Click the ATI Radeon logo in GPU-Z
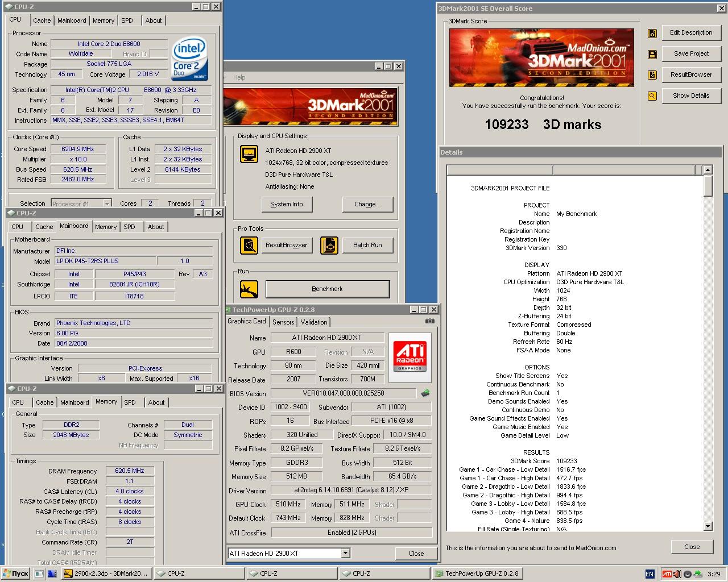This screenshot has height=582, width=728. pyautogui.click(x=410, y=356)
